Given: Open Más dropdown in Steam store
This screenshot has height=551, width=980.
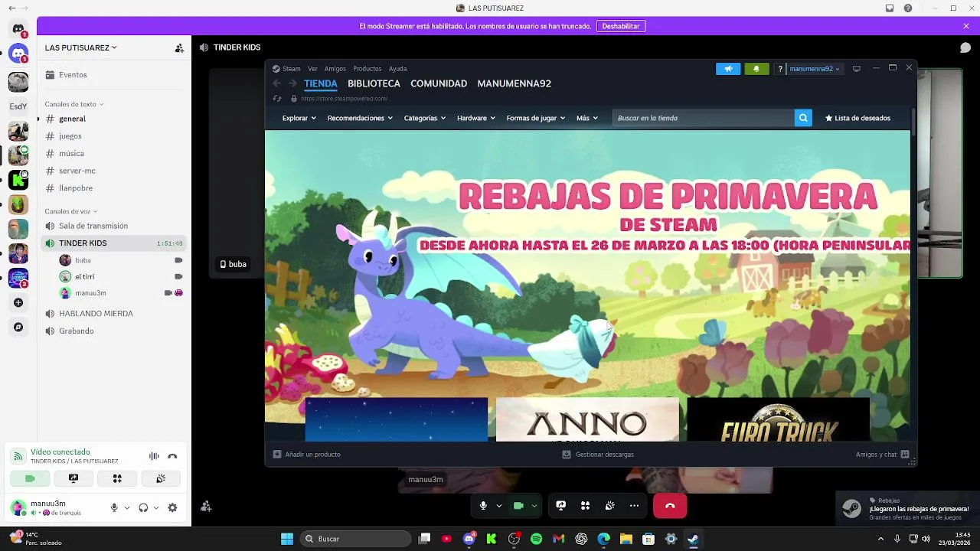Looking at the screenshot, I should (587, 118).
